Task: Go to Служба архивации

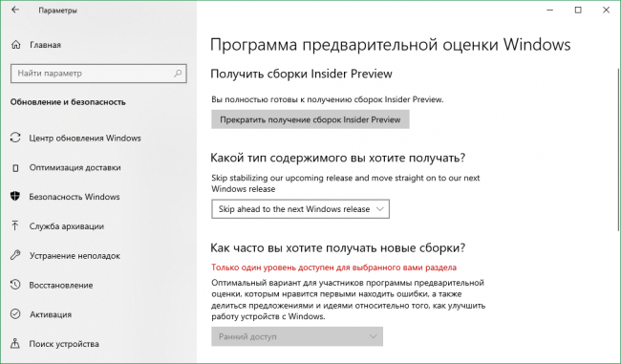Action: click(x=67, y=226)
